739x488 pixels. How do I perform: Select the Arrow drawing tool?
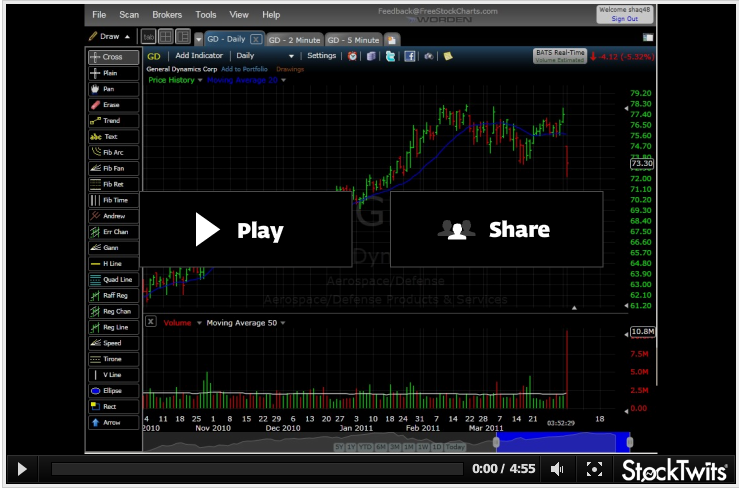coord(113,422)
